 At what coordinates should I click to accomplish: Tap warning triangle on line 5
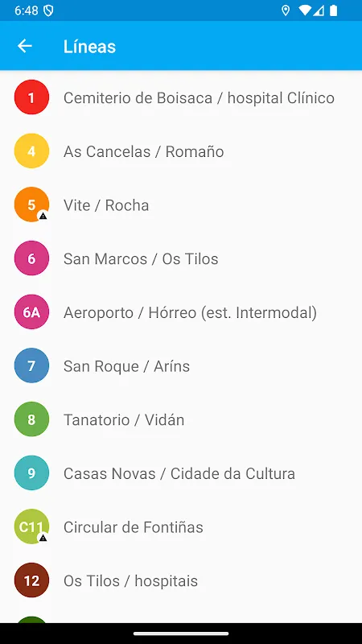(x=43, y=216)
